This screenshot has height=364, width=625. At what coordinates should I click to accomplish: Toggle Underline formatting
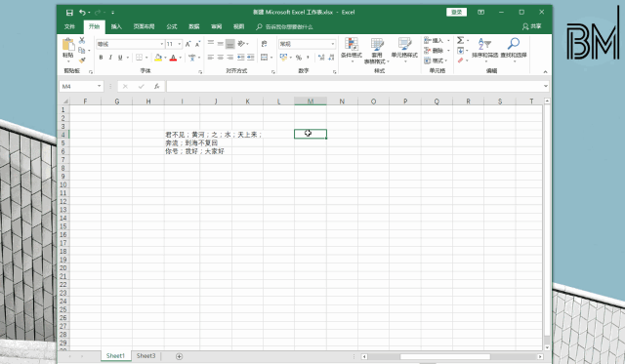tap(120, 58)
